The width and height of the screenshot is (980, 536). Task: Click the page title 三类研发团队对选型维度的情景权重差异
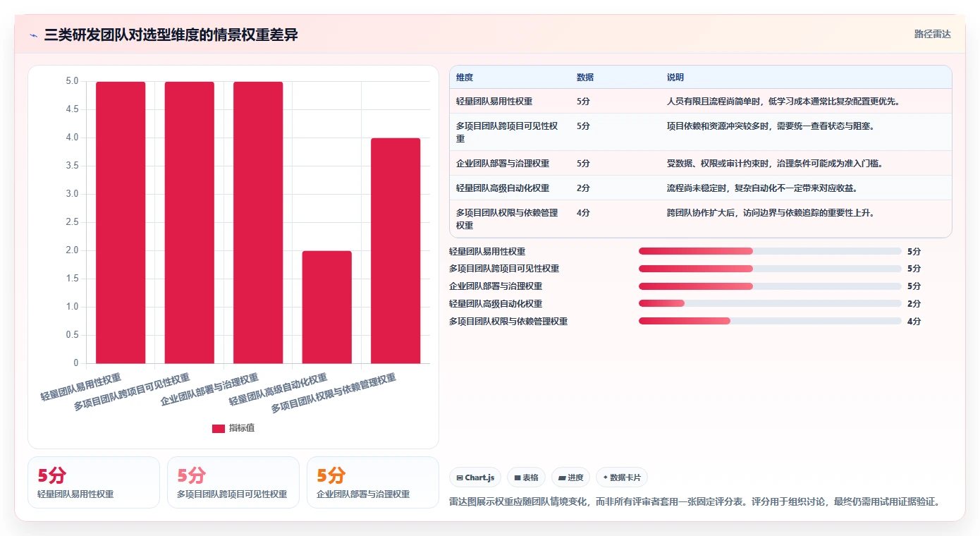click(x=171, y=35)
